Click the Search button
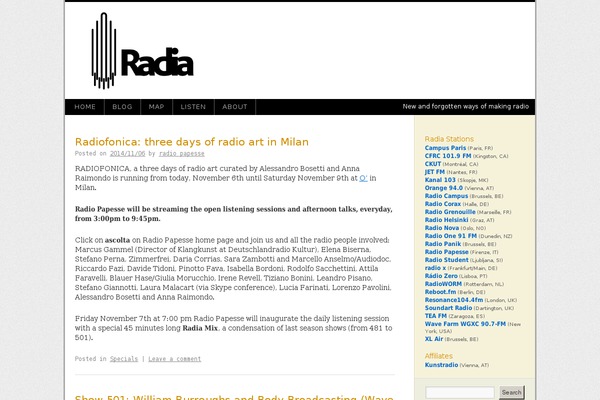 512,392
